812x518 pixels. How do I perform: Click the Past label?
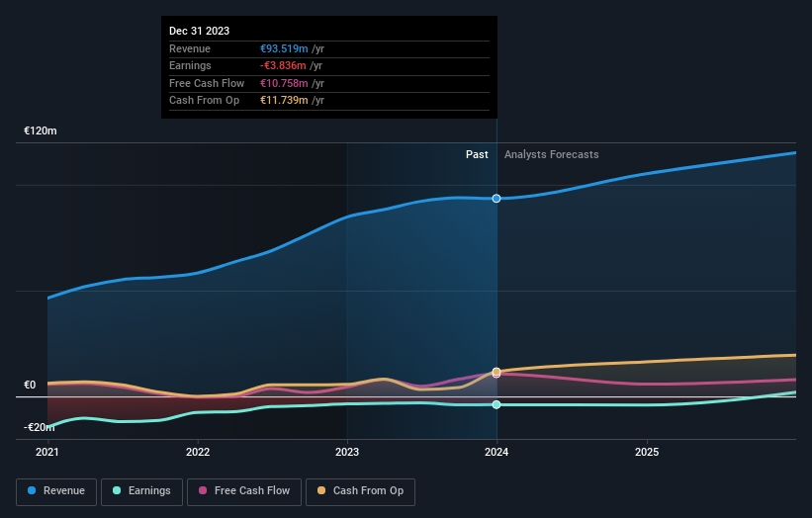point(477,155)
